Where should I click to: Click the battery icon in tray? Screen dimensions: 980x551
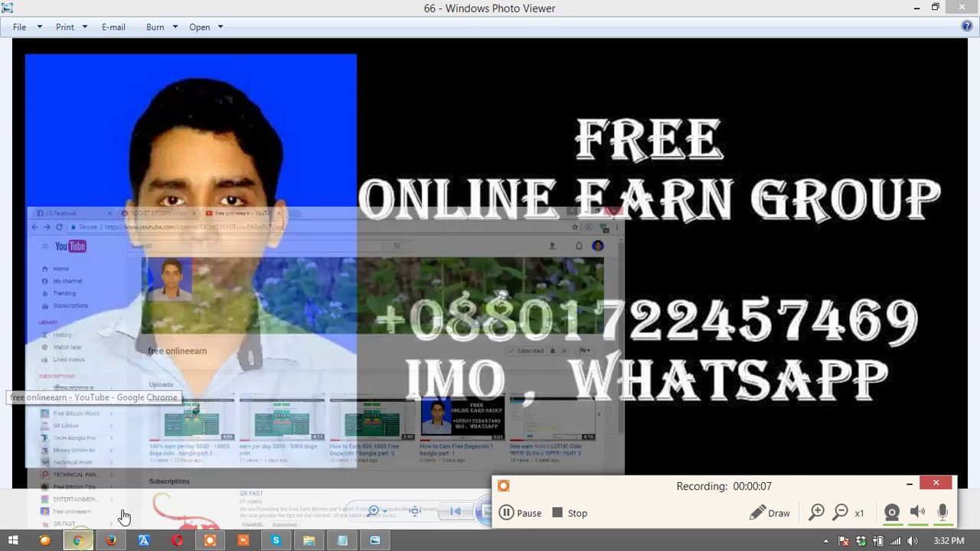(x=877, y=541)
